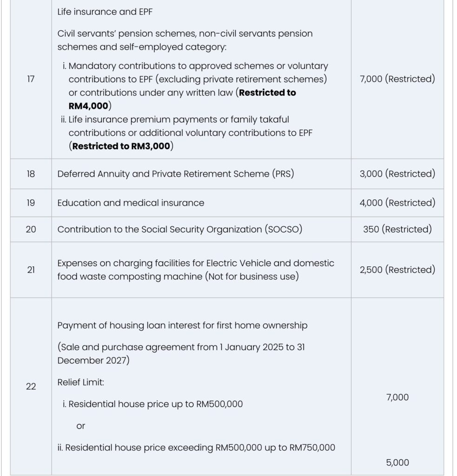Click the "4,000 (Restricted)" amount
This screenshot has width=457, height=476.
[397, 203]
